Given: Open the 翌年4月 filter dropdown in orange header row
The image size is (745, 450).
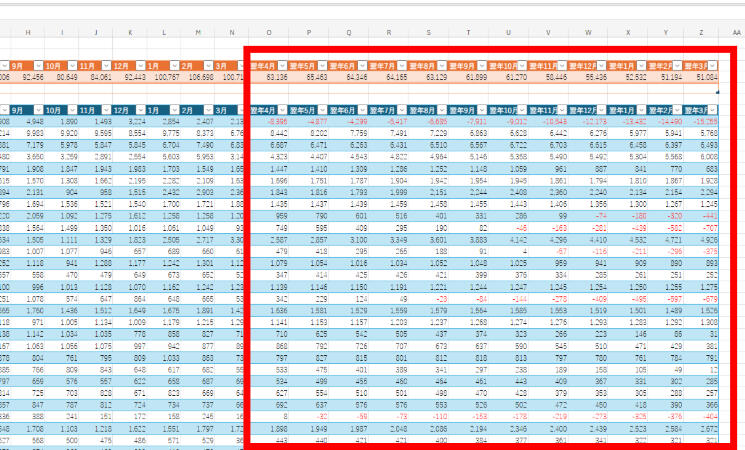Looking at the screenshot, I should (x=282, y=66).
